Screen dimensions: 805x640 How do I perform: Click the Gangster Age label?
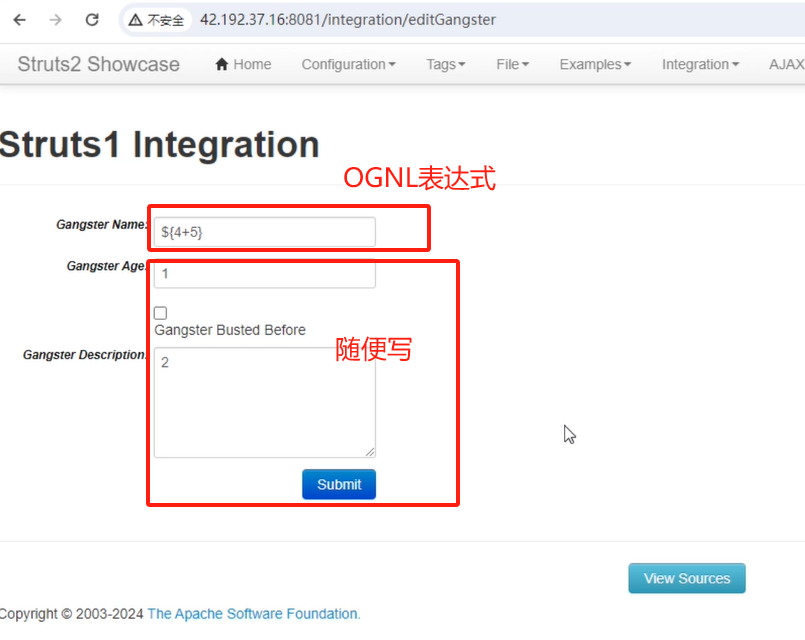click(x=107, y=266)
